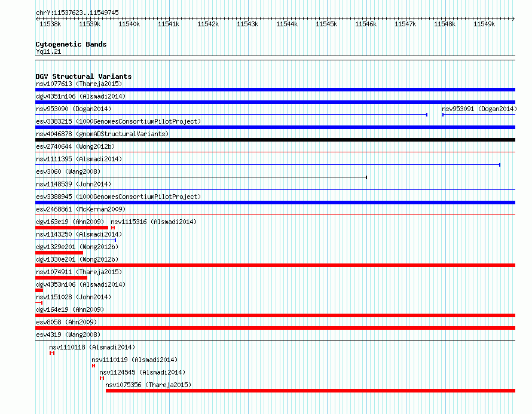The height and width of the screenshot is (414, 532).
Task: Click the small red nsv1115316 marker
Action: pyautogui.click(x=113, y=228)
